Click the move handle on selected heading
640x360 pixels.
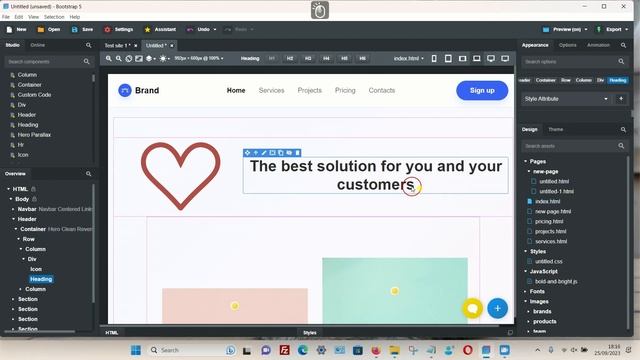247,153
